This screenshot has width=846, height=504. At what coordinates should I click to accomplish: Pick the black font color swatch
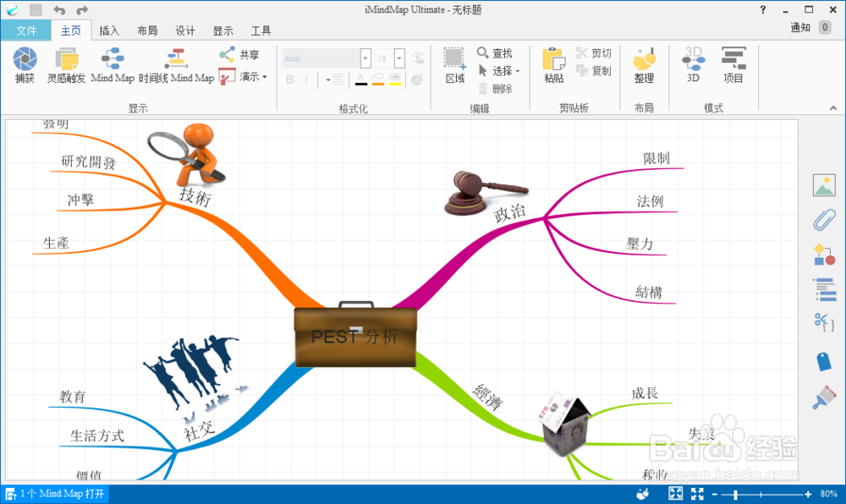[x=361, y=79]
